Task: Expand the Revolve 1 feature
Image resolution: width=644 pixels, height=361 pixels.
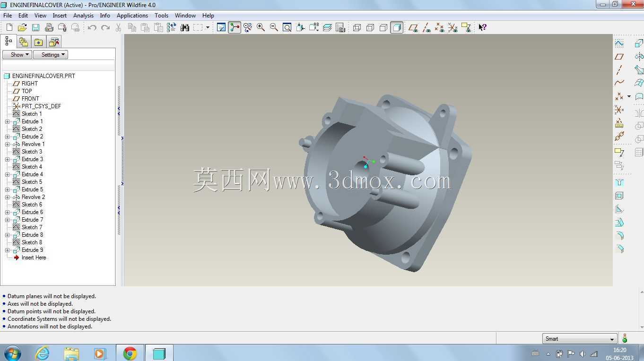Action: point(7,144)
